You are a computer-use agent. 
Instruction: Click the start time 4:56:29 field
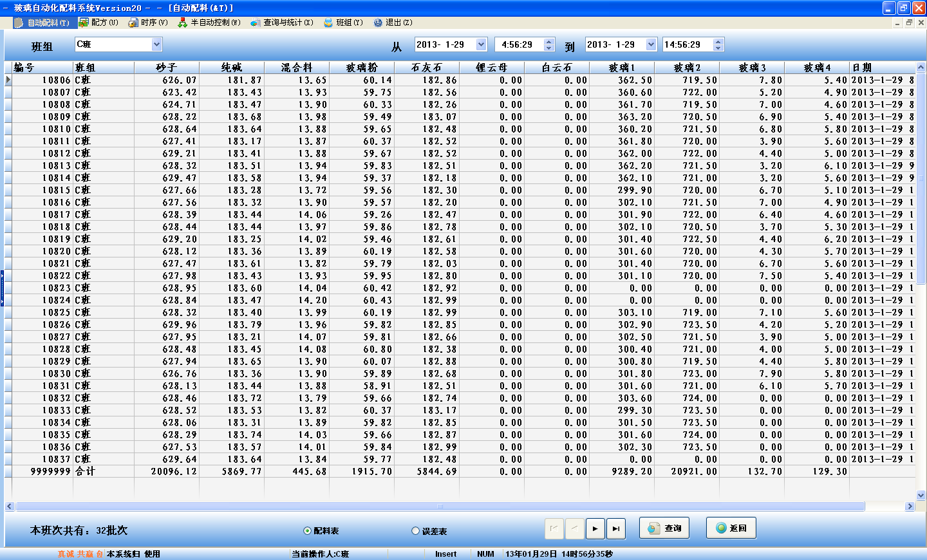518,44
